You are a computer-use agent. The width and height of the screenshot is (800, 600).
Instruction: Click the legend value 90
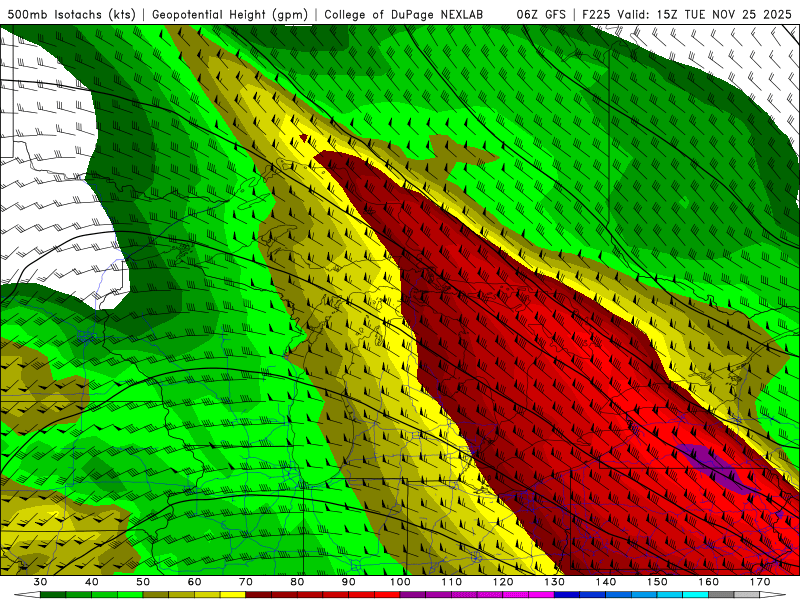349,582
